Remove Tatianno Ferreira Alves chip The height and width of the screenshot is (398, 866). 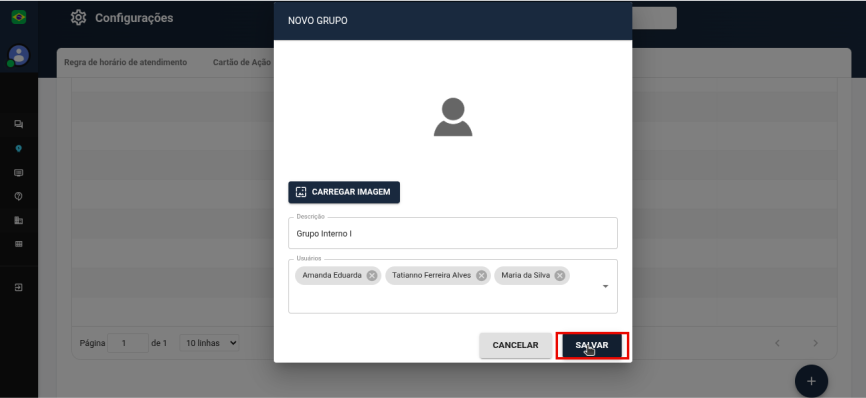[x=481, y=275]
